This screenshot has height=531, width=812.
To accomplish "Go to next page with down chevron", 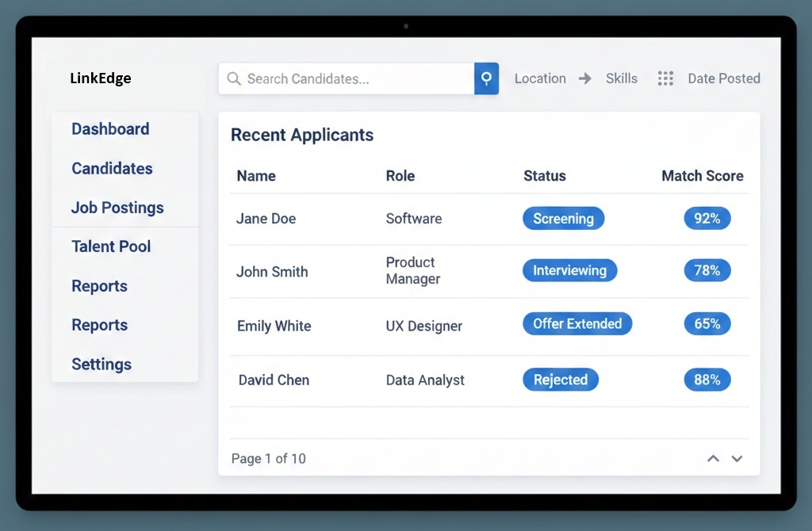I will tap(737, 459).
